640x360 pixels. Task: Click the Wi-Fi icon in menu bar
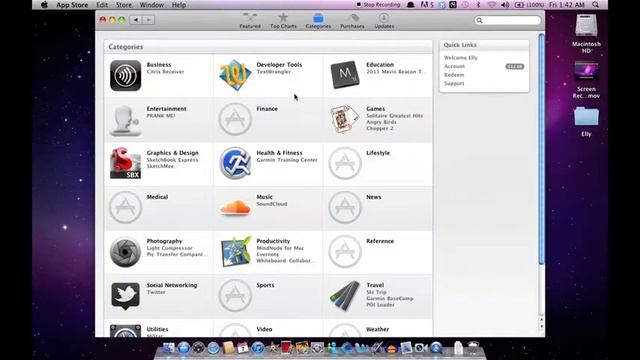click(492, 5)
